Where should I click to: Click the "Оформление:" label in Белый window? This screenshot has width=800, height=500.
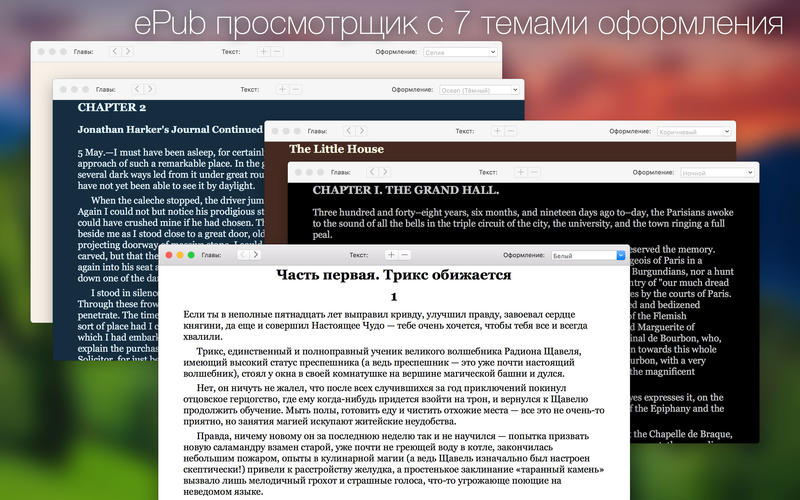point(523,255)
